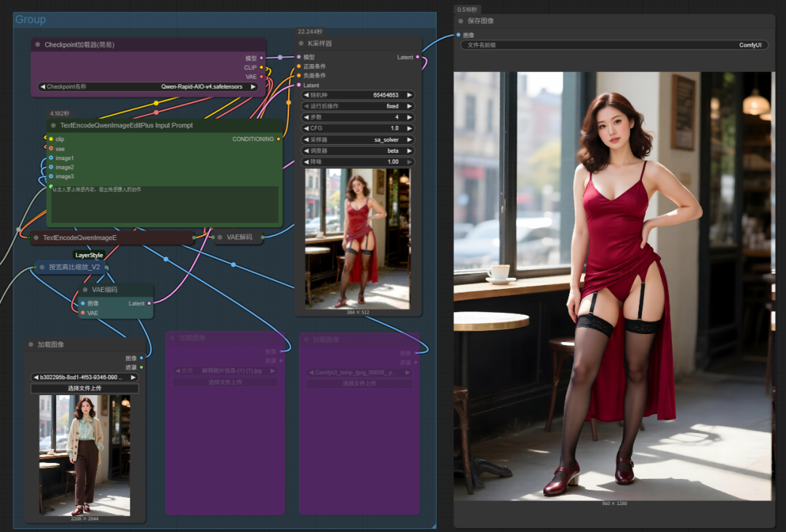The image size is (786, 532).
Task: Click the 加载图像 node title
Action: point(51,344)
